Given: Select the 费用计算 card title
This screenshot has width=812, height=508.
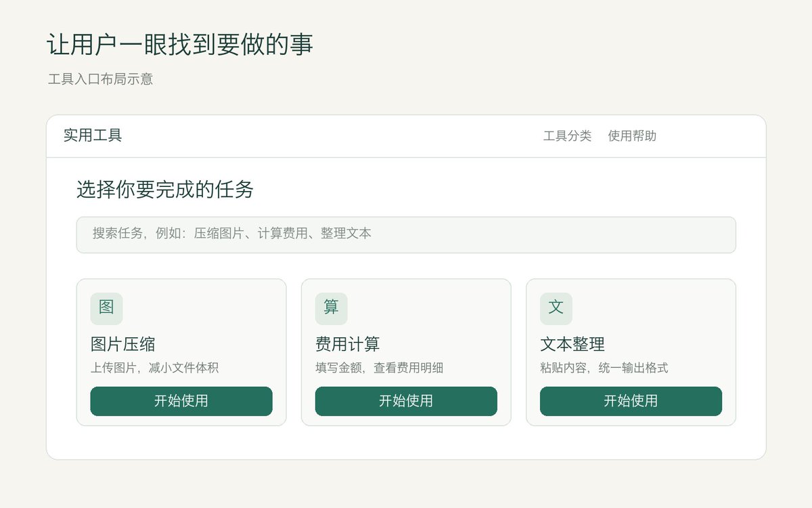Looking at the screenshot, I should pyautogui.click(x=348, y=344).
